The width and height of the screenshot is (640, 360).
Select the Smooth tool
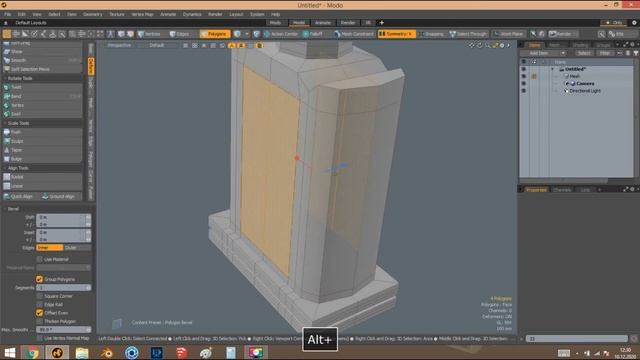(x=42, y=60)
